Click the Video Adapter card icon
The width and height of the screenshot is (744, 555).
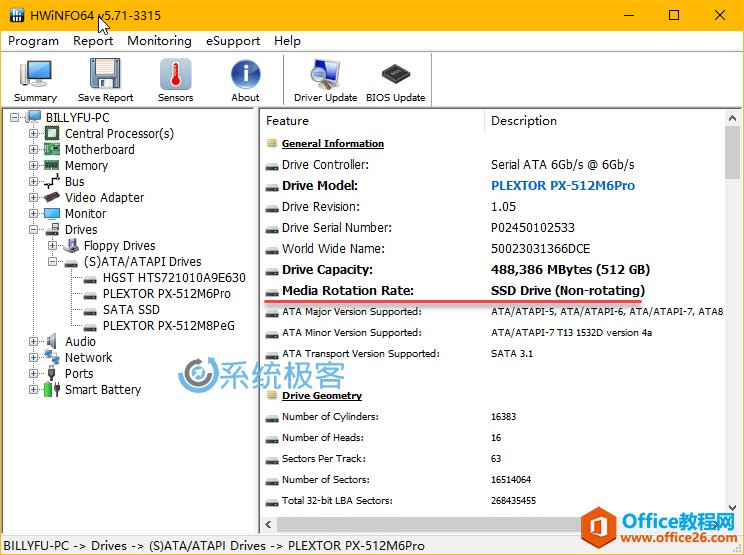pyautogui.click(x=52, y=197)
